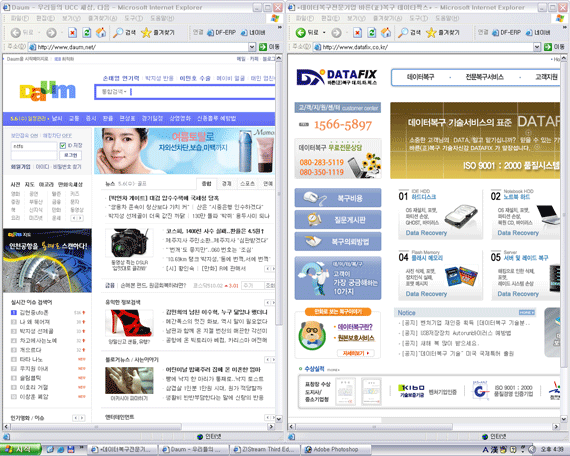Open the Windows Start button
The image size is (570, 456).
coord(21,449)
